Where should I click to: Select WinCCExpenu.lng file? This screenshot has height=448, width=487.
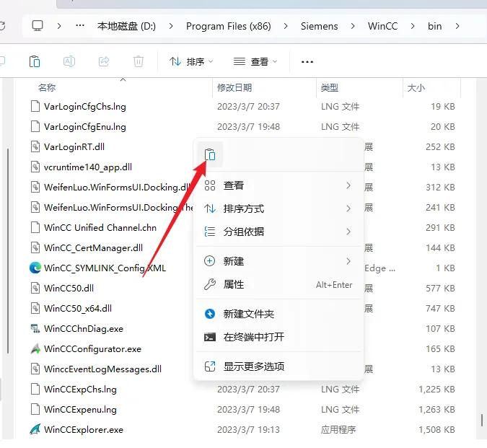coord(80,409)
